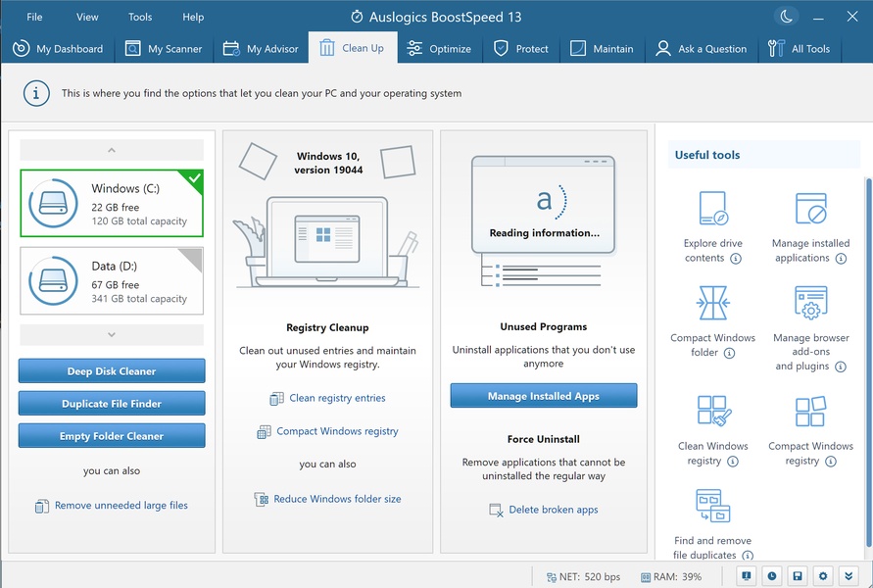This screenshot has width=873, height=588.
Task: Click the save disk icon in status bar
Action: pos(798,576)
